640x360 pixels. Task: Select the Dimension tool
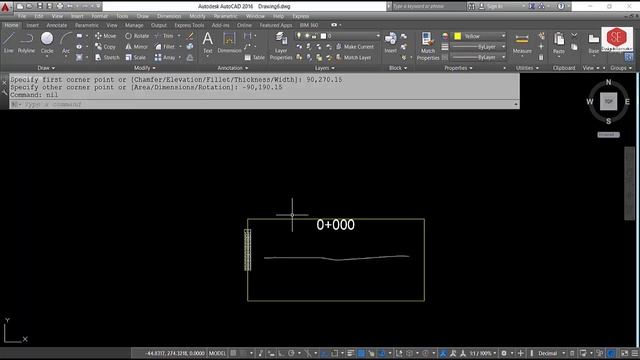[229, 43]
